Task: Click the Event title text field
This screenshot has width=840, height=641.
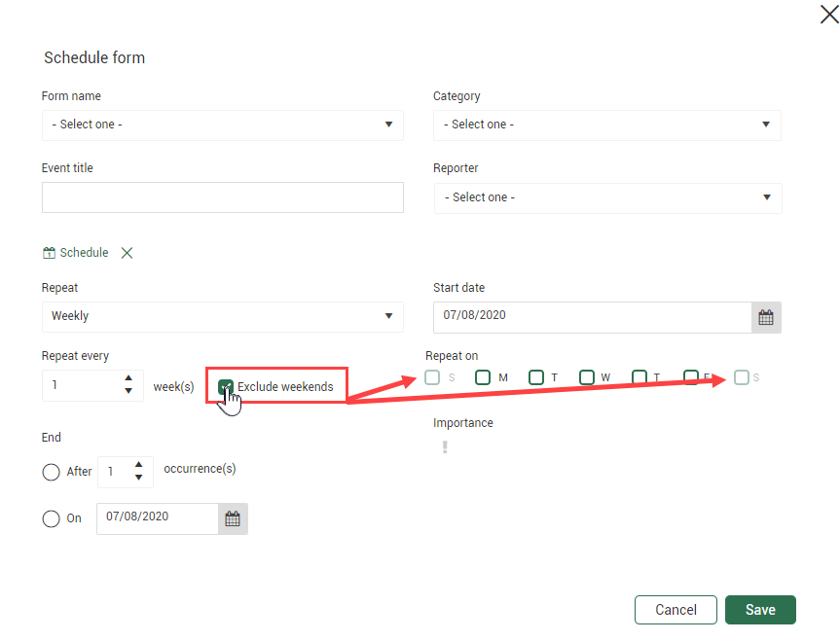Action: [x=222, y=197]
